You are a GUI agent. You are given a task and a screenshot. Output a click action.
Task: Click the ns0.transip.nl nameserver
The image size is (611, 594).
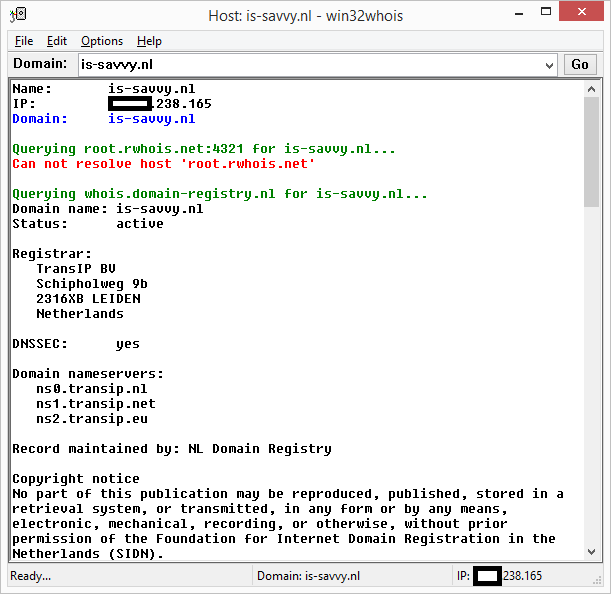[92, 389]
